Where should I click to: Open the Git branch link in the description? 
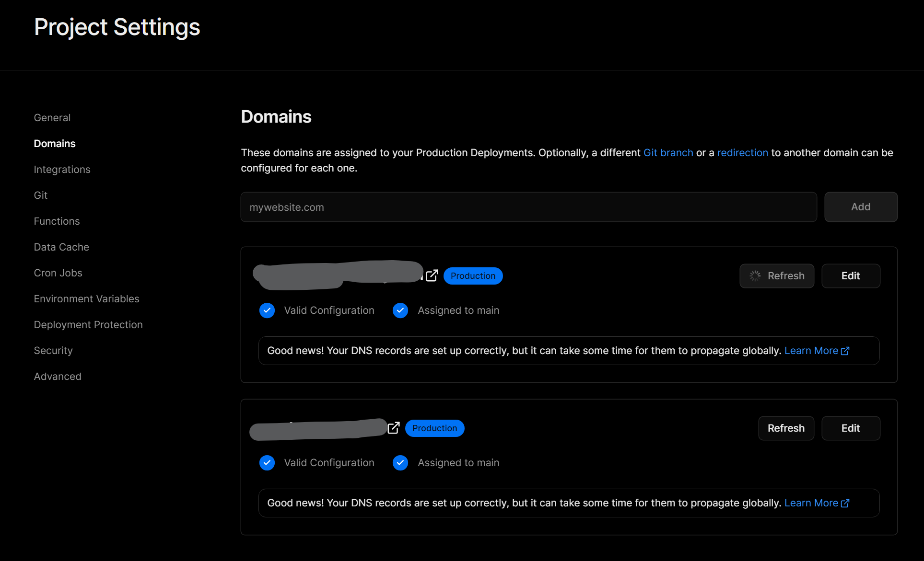[668, 152]
